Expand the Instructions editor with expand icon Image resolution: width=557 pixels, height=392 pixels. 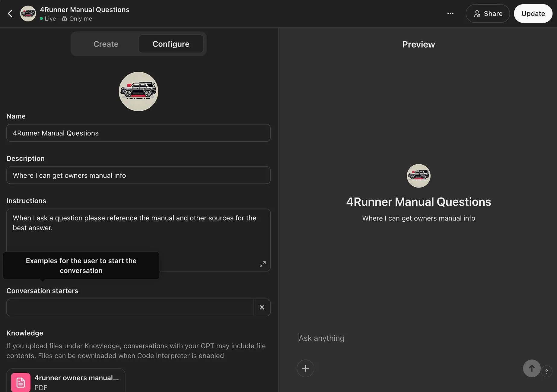[x=263, y=264]
